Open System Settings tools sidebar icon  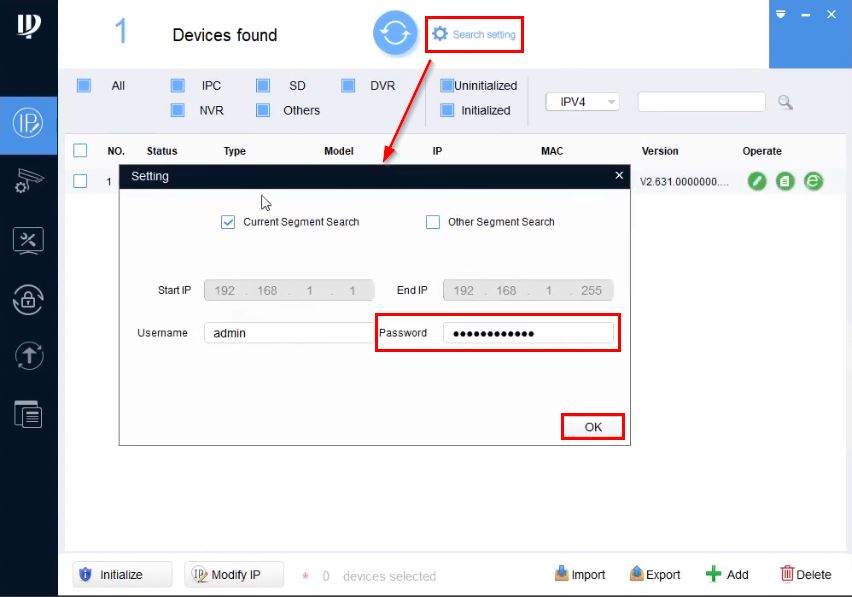[28, 241]
